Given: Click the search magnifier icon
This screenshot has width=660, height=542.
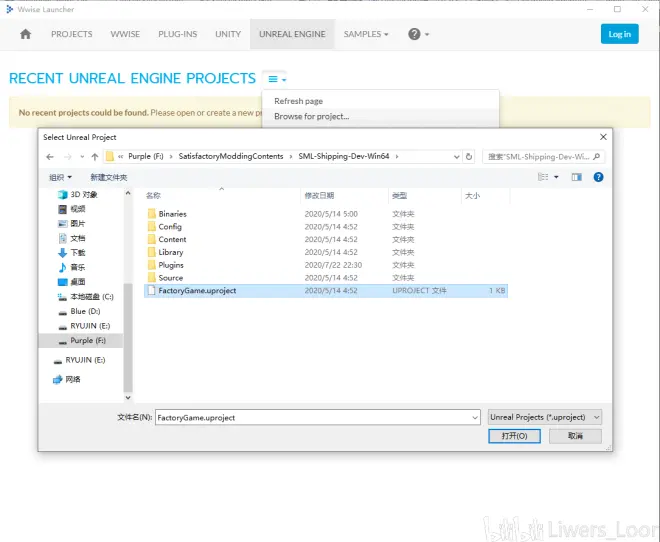Looking at the screenshot, I should pyautogui.click(x=596, y=157).
